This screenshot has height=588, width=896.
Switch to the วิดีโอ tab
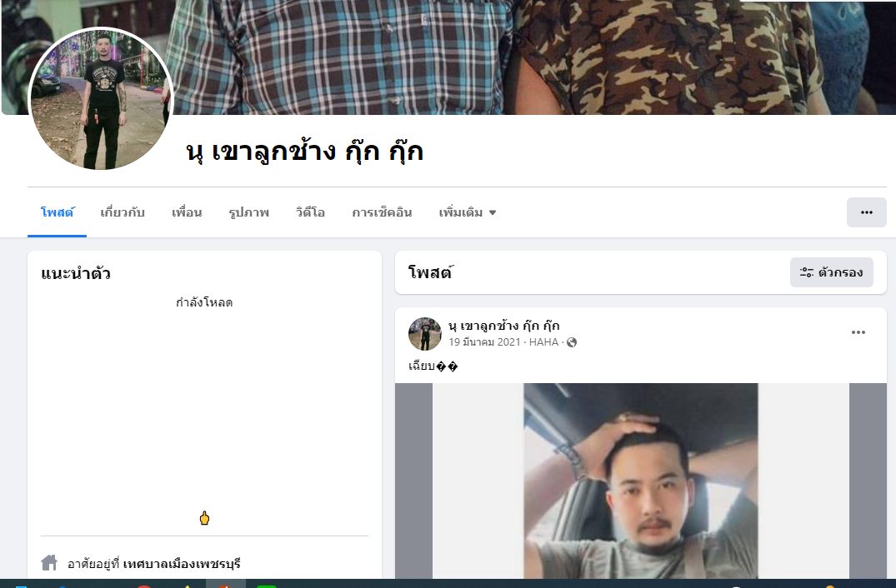[310, 212]
